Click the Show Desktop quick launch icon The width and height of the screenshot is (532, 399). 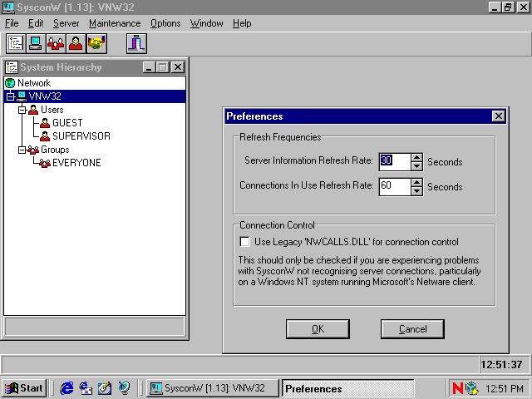105,388
